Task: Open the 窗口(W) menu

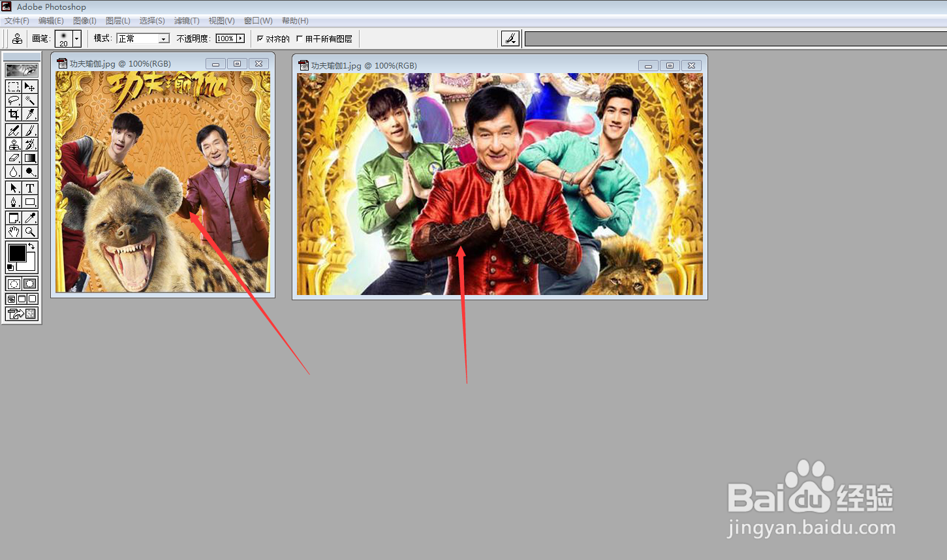Action: [x=258, y=21]
